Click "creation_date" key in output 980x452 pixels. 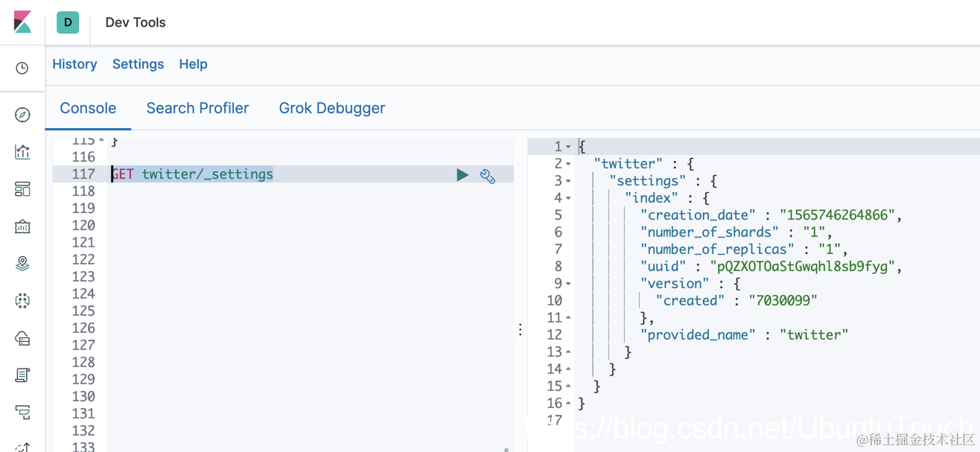[698, 215]
